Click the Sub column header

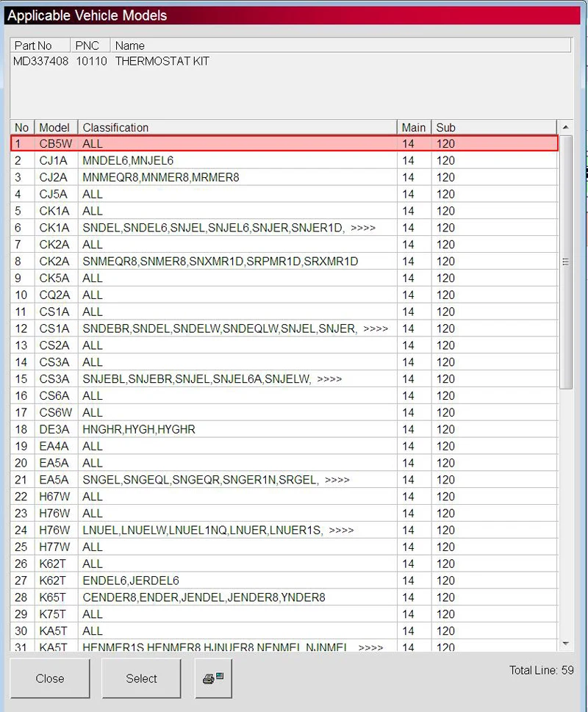pos(494,128)
